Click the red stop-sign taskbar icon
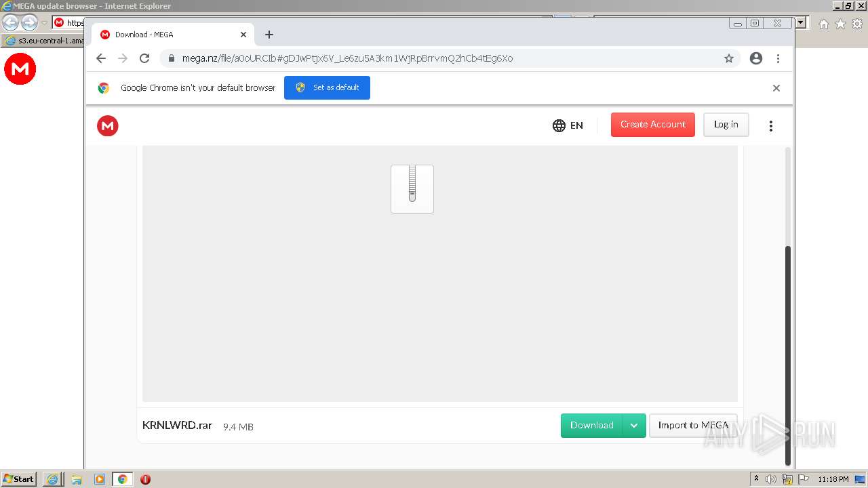 [x=145, y=479]
